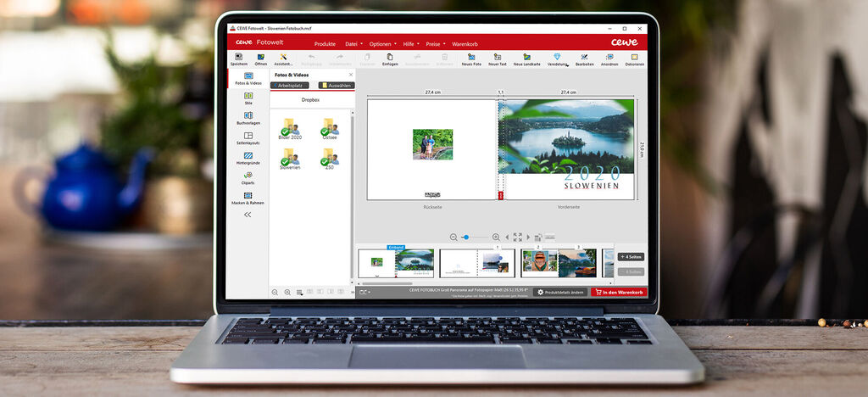Click the Dropbox source label

tap(310, 99)
